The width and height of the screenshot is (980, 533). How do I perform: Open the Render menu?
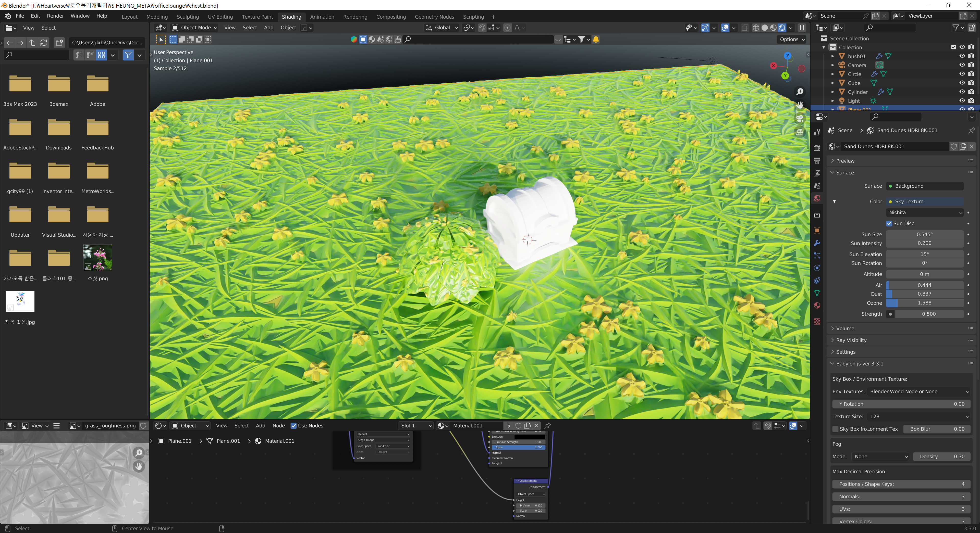click(x=55, y=16)
